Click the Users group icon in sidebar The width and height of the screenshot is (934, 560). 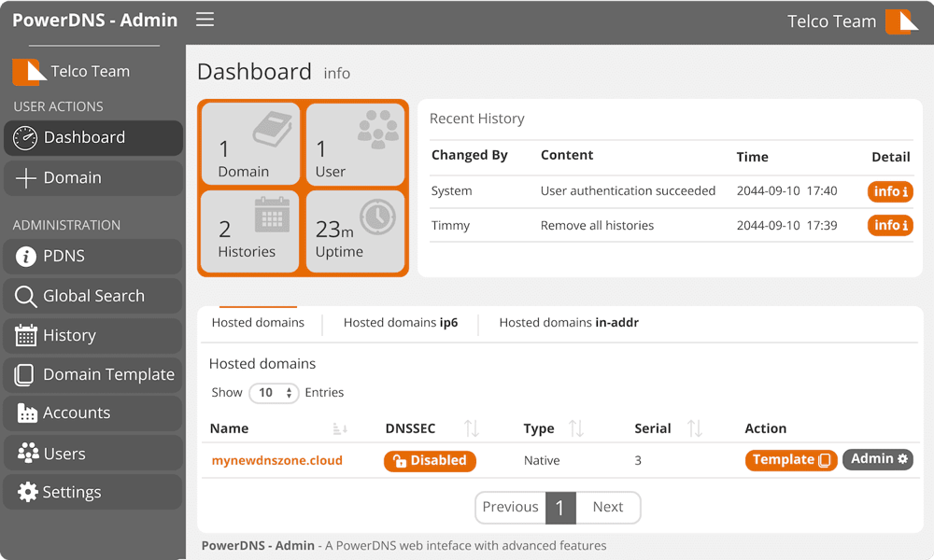tap(27, 453)
